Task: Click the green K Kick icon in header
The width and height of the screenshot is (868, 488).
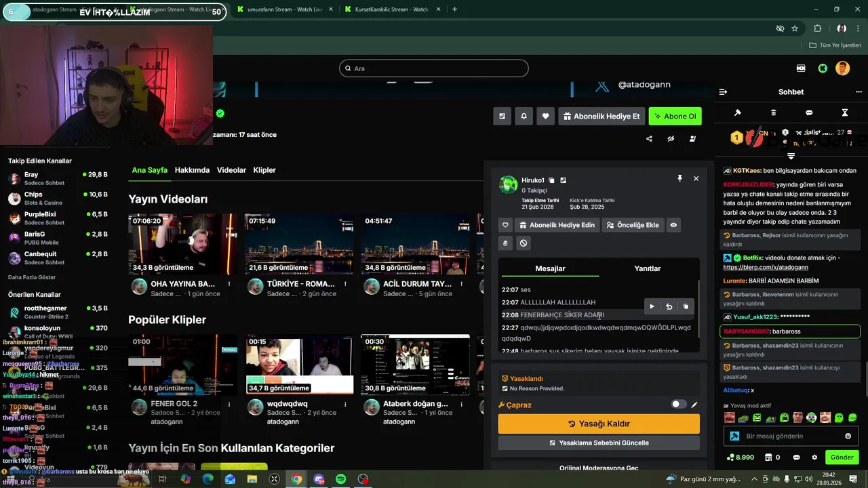Action: (x=823, y=68)
